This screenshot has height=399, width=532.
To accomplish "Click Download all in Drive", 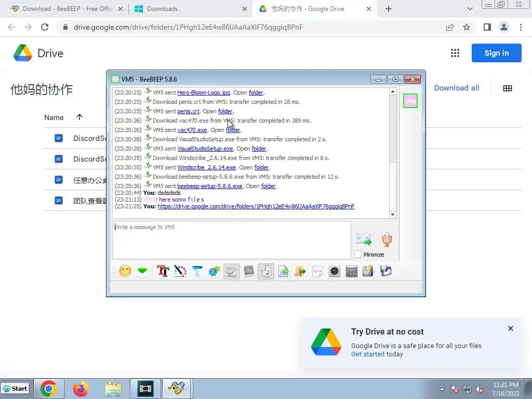I will coord(457,88).
